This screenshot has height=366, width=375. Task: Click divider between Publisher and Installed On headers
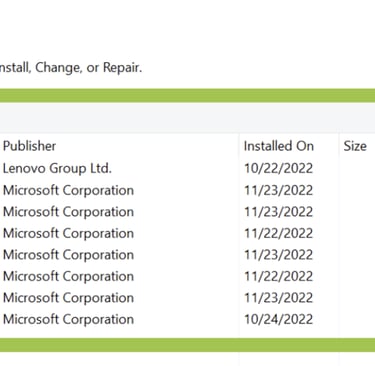point(239,146)
